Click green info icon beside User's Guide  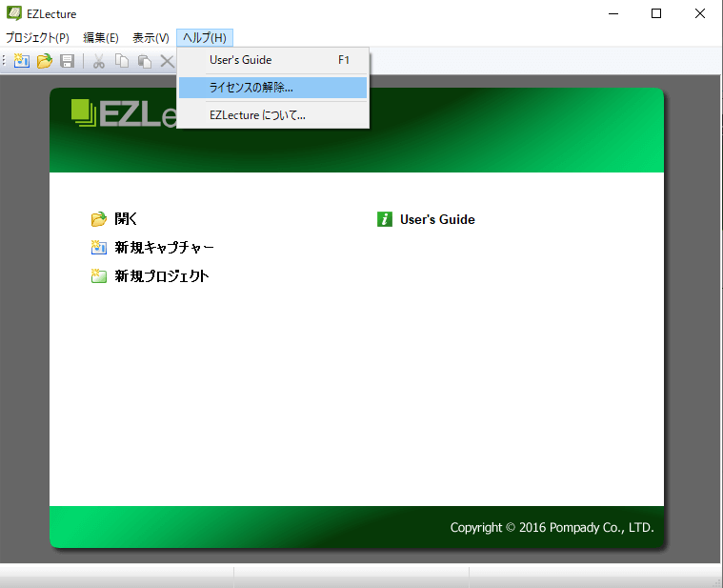click(385, 219)
